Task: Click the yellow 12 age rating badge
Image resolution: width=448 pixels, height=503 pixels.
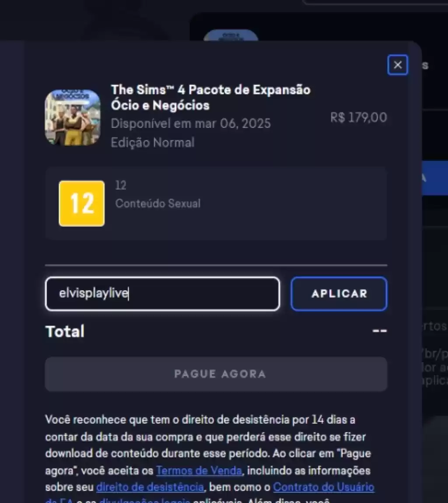Action: (81, 204)
